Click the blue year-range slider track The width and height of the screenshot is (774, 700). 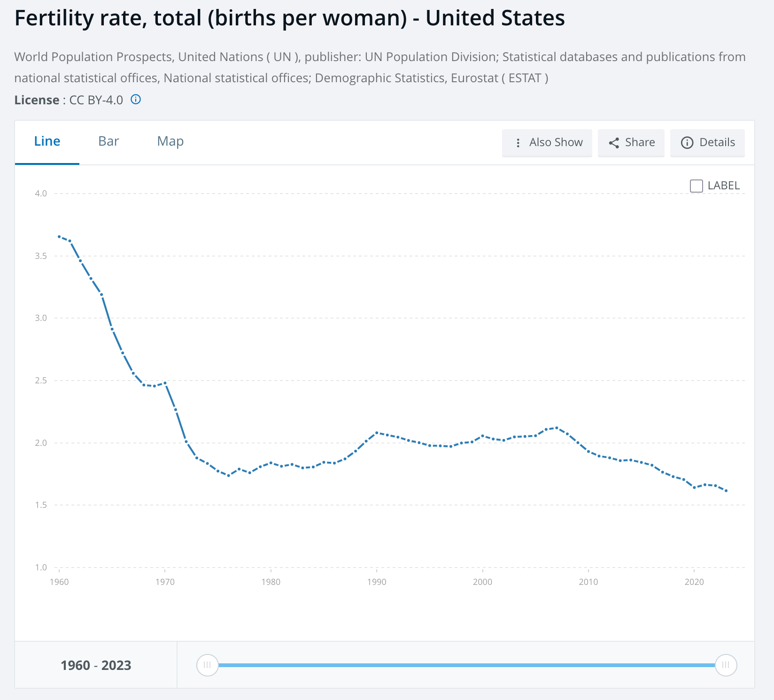(x=465, y=665)
